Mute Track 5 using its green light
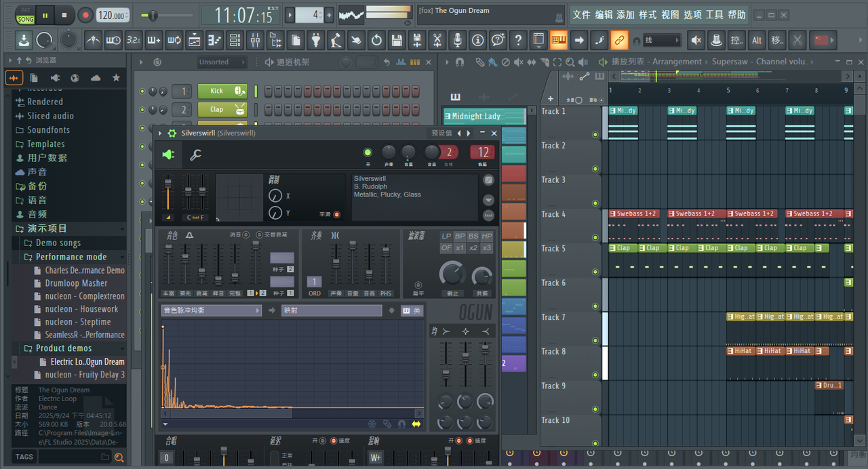This screenshot has height=469, width=868. (595, 272)
